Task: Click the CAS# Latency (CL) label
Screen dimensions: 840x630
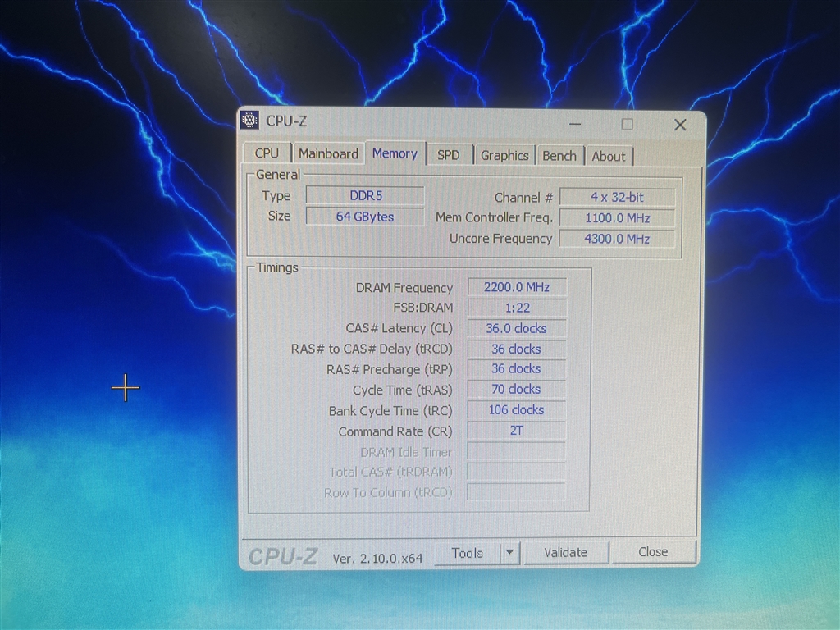Action: [399, 328]
